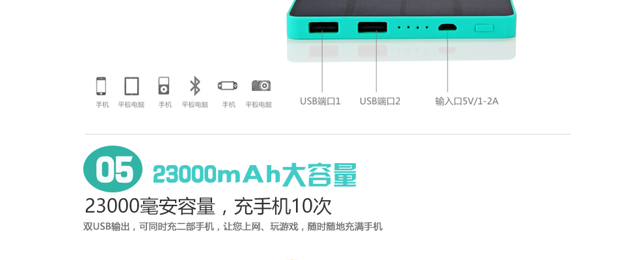Viewport: 644px width, 260px height.
Task: Click the second USB port on the charger
Action: click(372, 27)
